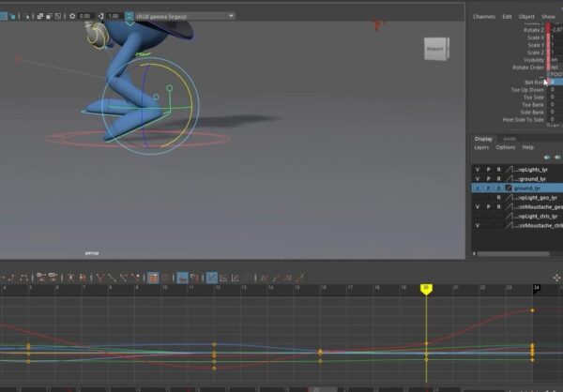This screenshot has width=563, height=392.
Task: Toggle the P playback box on ground_lyr
Action: [488, 178]
